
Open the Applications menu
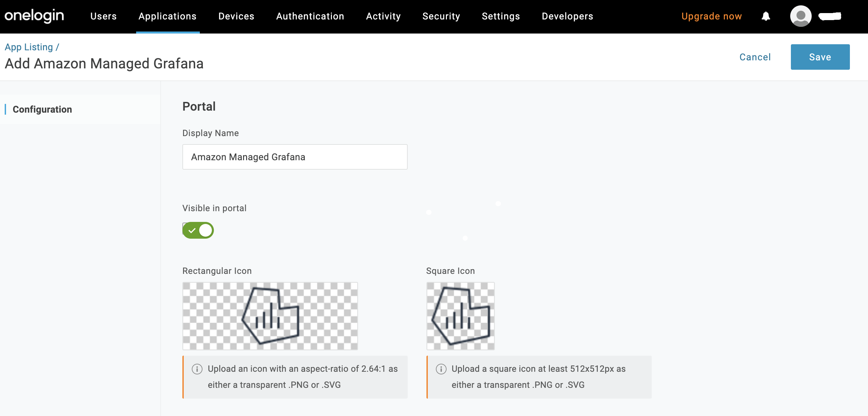[x=167, y=16]
